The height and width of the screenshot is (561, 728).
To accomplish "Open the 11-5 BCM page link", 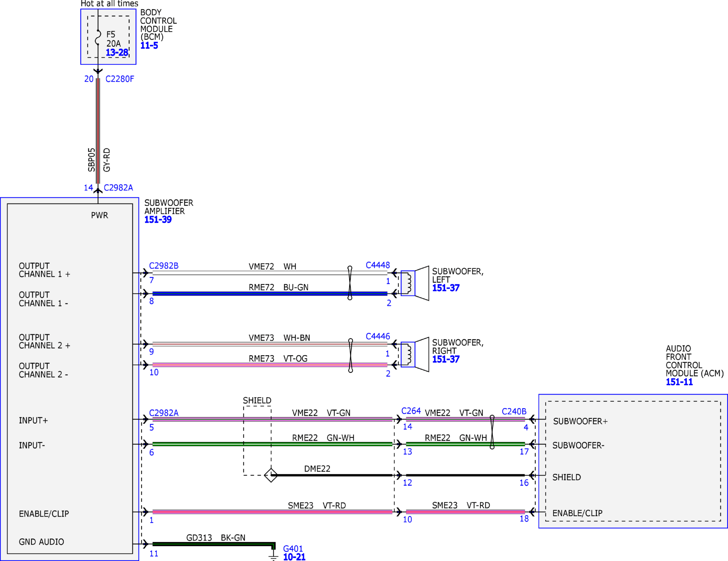I will pyautogui.click(x=149, y=45).
